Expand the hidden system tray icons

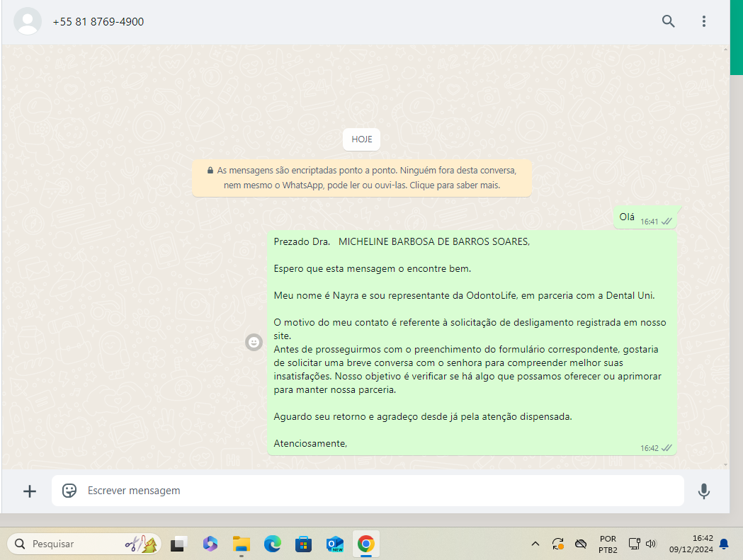coord(535,544)
